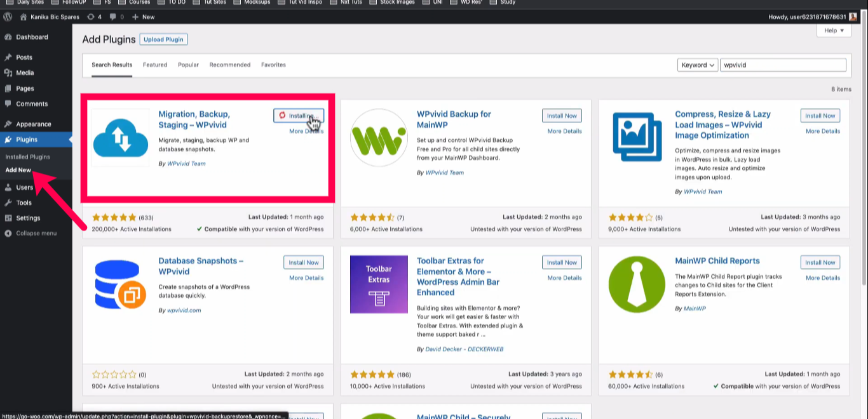868x419 pixels.
Task: Select Add New plugin submenu item
Action: pos(18,170)
